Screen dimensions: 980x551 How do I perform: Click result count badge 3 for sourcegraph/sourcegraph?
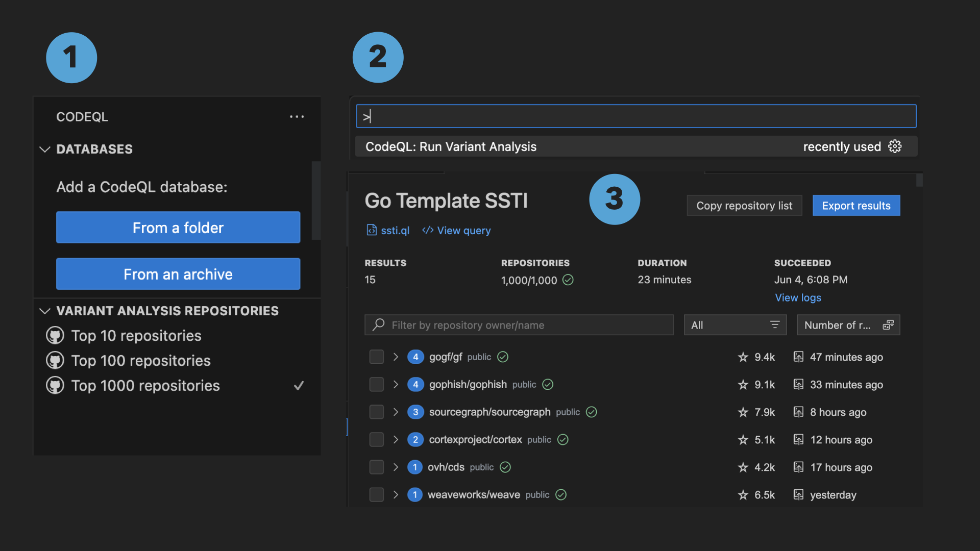click(x=415, y=412)
